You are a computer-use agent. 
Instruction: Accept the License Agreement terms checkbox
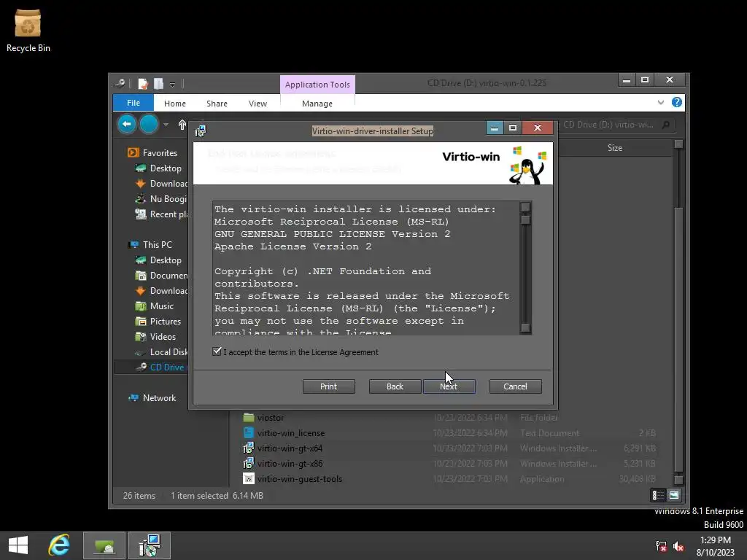217,351
